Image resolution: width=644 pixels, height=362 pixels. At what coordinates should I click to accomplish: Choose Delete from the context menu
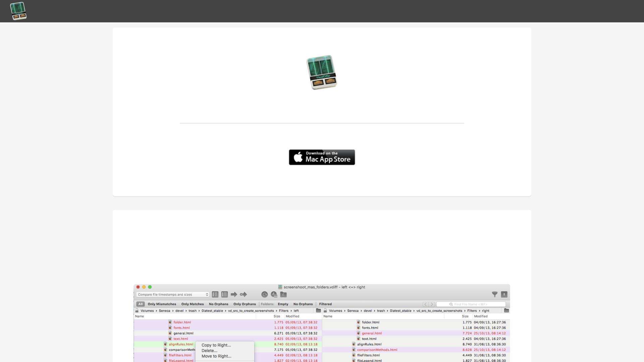coord(209,351)
